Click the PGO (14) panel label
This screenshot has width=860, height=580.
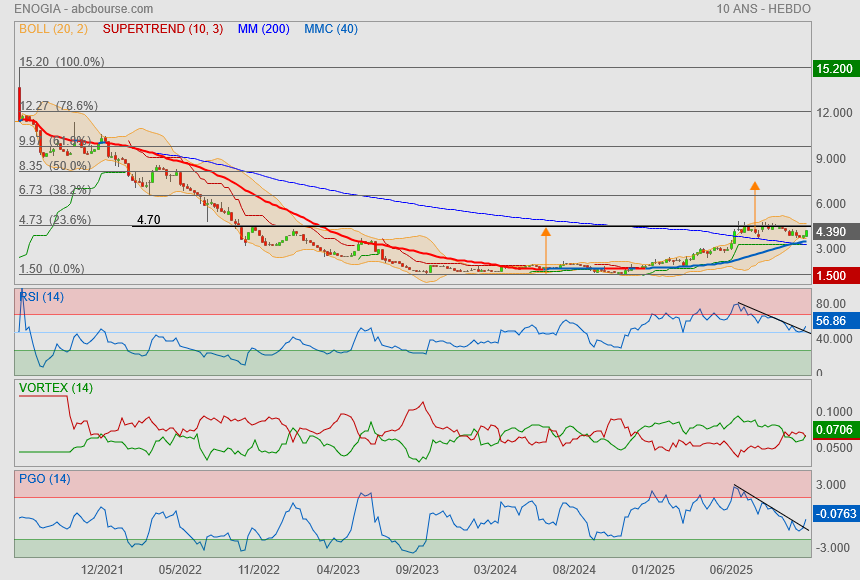click(x=45, y=479)
